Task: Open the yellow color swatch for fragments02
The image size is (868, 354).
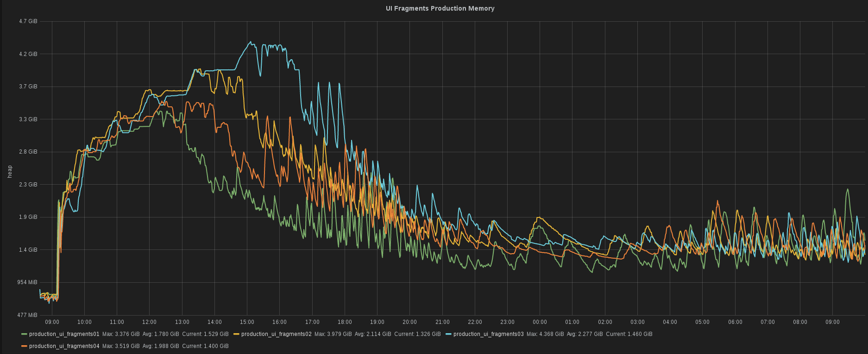Action: [x=236, y=334]
